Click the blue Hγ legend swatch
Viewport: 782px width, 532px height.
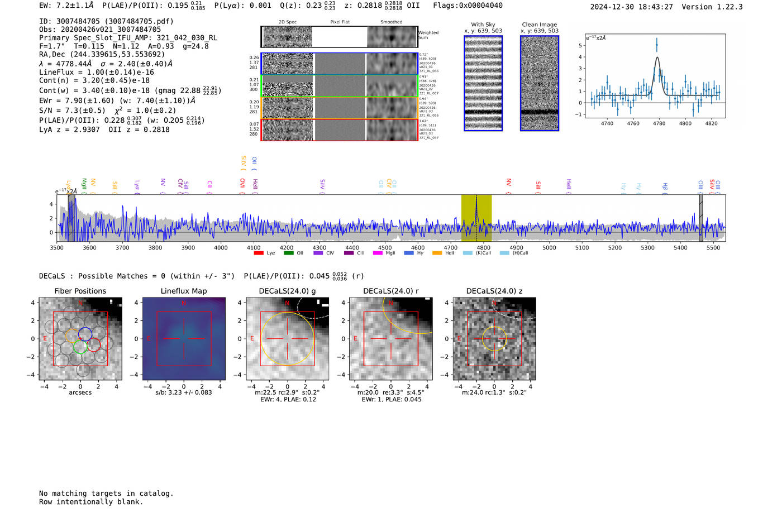pos(409,253)
